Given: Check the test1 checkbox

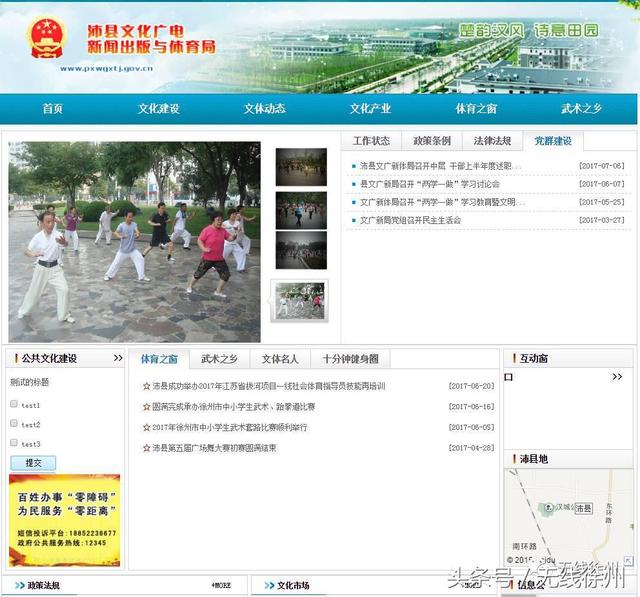Looking at the screenshot, I should pos(14,404).
